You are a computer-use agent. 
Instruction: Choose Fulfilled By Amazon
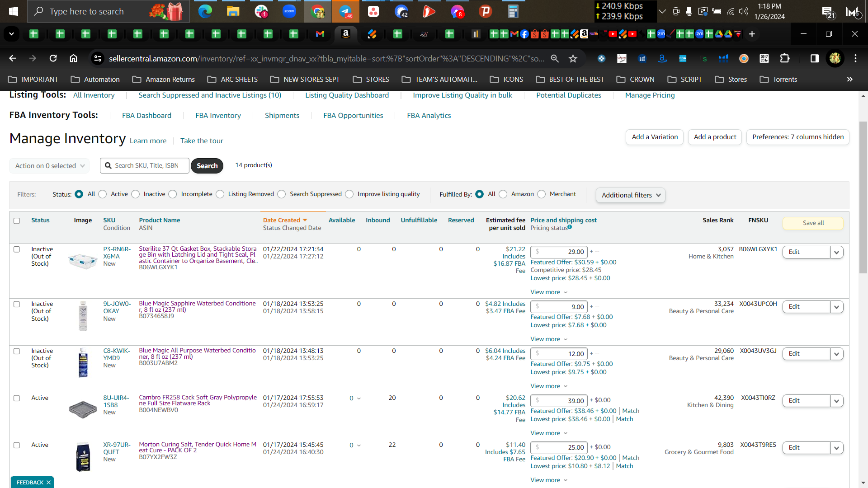point(503,194)
